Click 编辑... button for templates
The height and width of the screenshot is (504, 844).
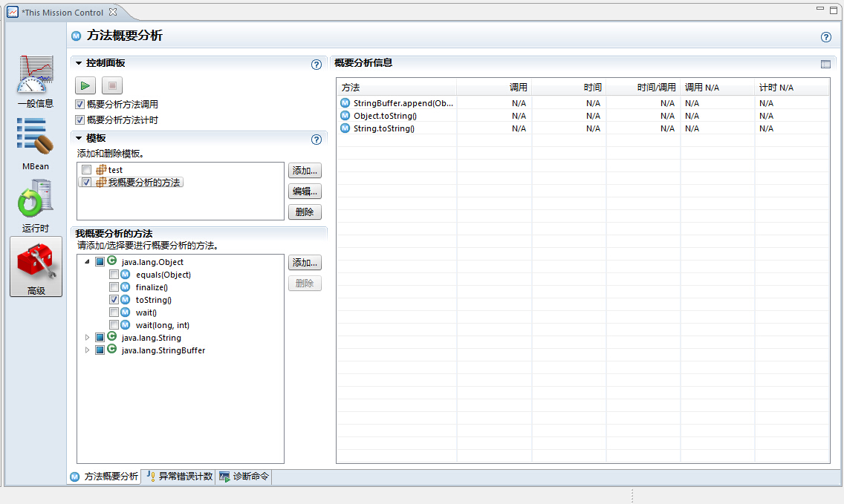tap(305, 192)
